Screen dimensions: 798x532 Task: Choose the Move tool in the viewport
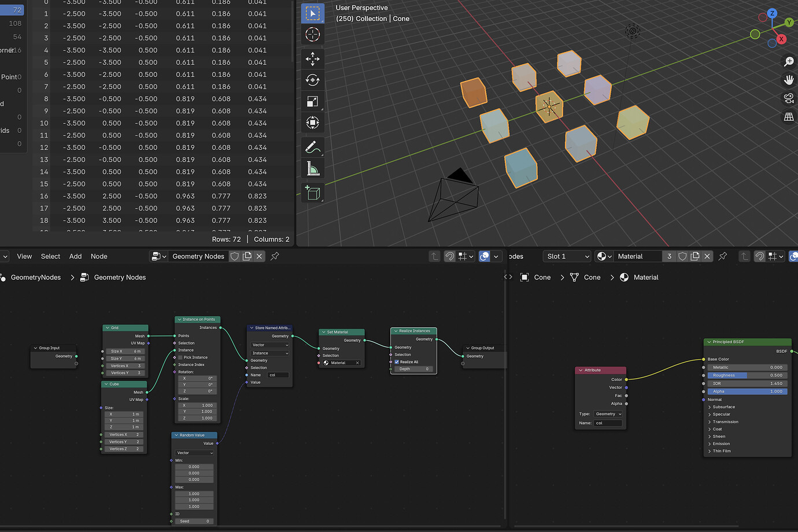pos(312,59)
